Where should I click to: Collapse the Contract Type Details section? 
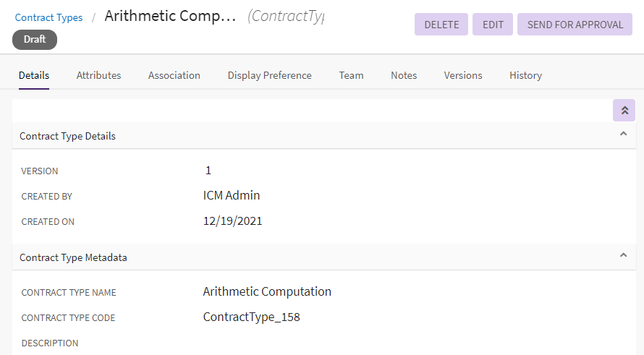click(623, 134)
